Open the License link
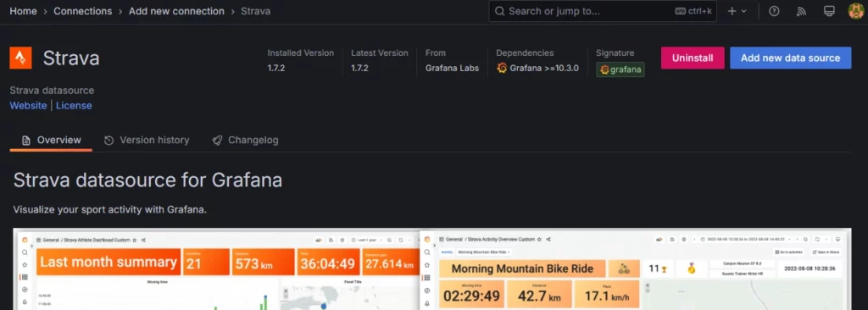Image resolution: width=868 pixels, height=310 pixels. click(x=74, y=105)
